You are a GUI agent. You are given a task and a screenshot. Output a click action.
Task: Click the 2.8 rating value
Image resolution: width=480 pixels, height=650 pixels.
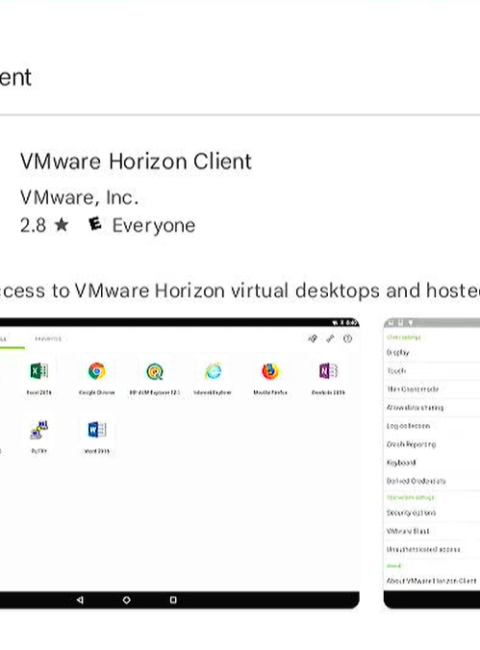[x=33, y=226]
